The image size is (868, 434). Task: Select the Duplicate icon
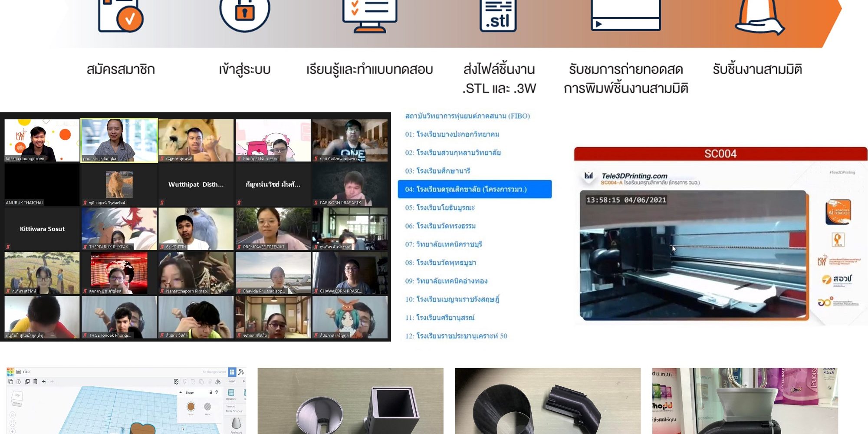coord(27,381)
